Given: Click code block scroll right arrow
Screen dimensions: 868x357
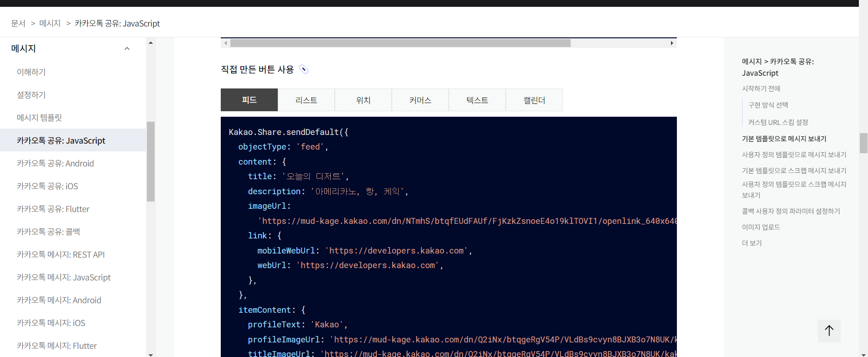Looking at the screenshot, I should click(672, 43).
